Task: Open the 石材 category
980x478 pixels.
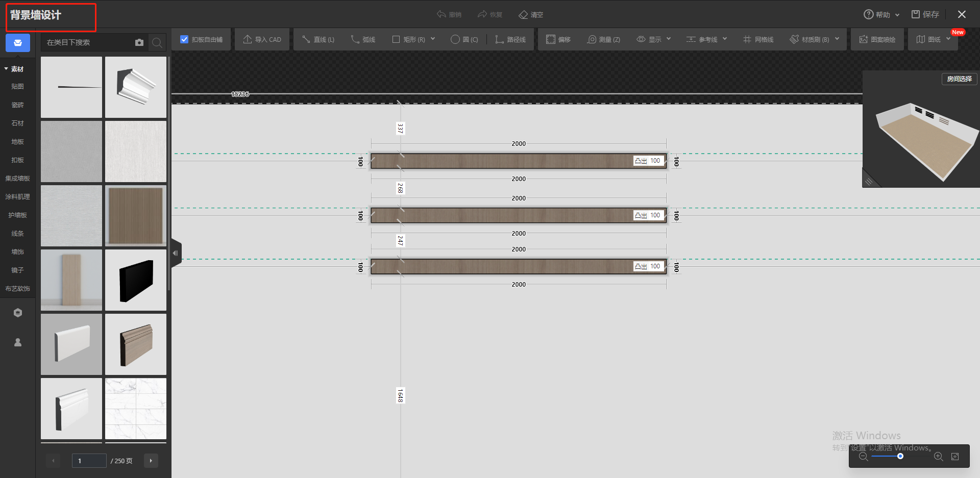Action: [x=18, y=123]
